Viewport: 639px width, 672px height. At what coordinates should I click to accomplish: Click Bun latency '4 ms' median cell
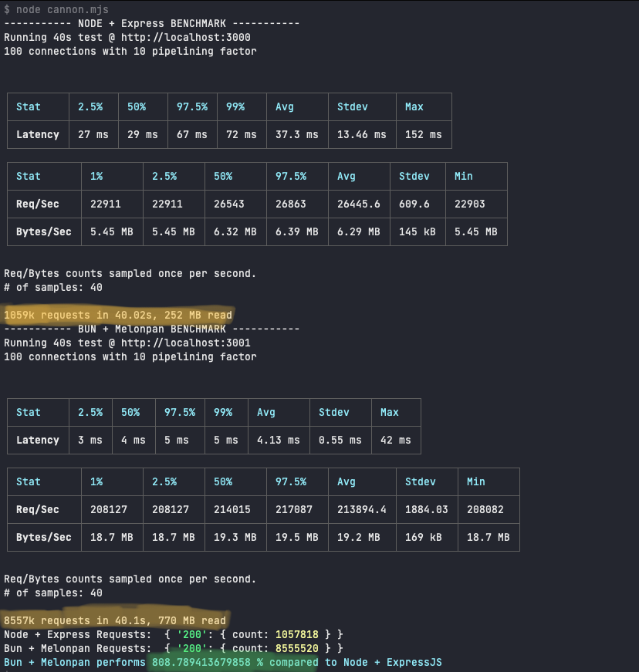(134, 440)
